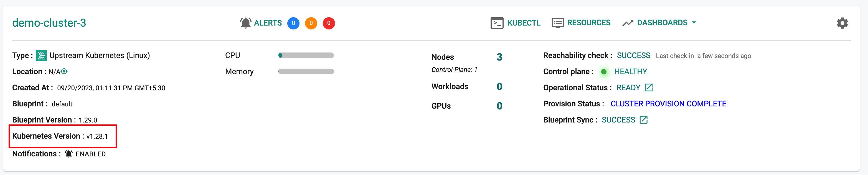Select the red critical alerts badge

click(329, 23)
